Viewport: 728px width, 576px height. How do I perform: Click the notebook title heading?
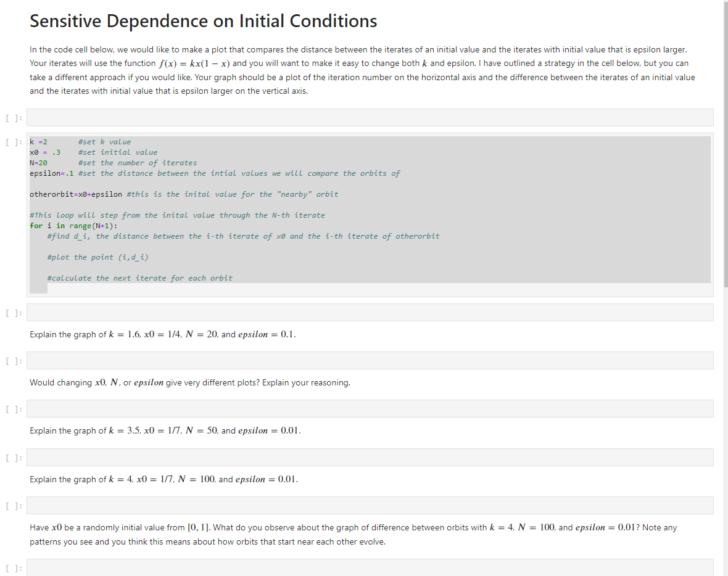pos(203,20)
